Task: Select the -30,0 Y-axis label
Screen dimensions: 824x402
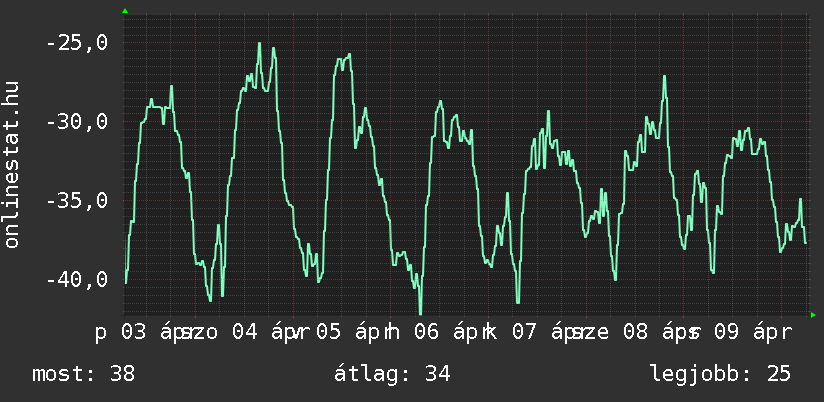Action: click(77, 122)
